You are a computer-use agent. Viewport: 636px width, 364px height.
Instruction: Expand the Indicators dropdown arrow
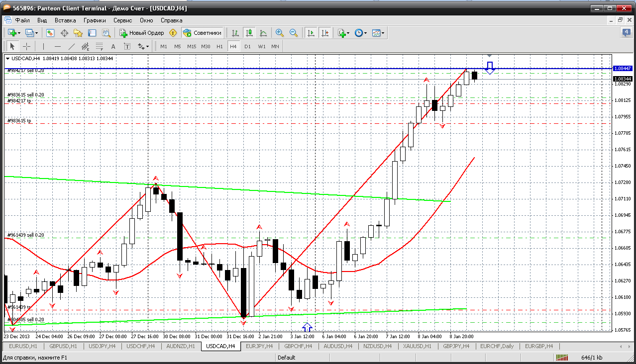pyautogui.click(x=348, y=33)
